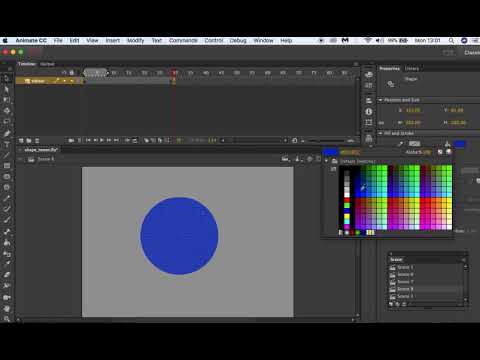This screenshot has width=480, height=360.
Task: Click the fill color swatch in Properties
Action: pos(459,144)
